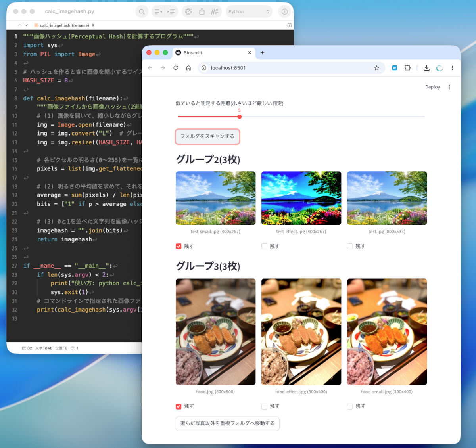The height and width of the screenshot is (448, 476).
Task: Go to the browser home page
Action: (x=188, y=68)
